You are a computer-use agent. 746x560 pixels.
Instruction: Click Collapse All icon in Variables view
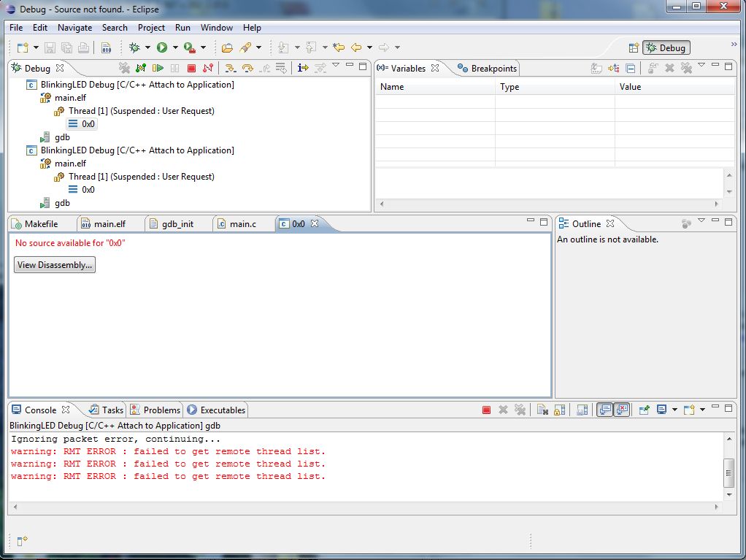tap(631, 69)
